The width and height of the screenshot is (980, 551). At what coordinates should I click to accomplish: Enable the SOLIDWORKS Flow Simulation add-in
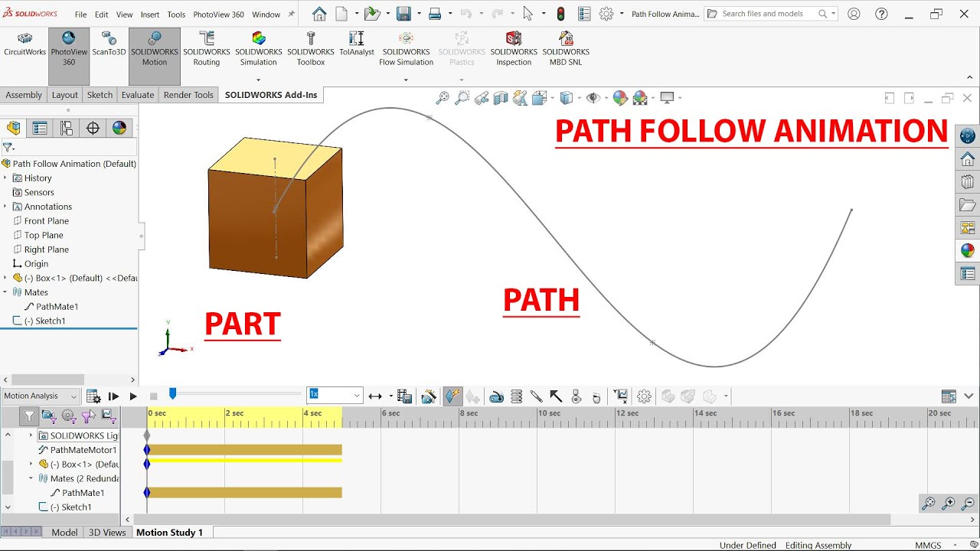(x=406, y=50)
